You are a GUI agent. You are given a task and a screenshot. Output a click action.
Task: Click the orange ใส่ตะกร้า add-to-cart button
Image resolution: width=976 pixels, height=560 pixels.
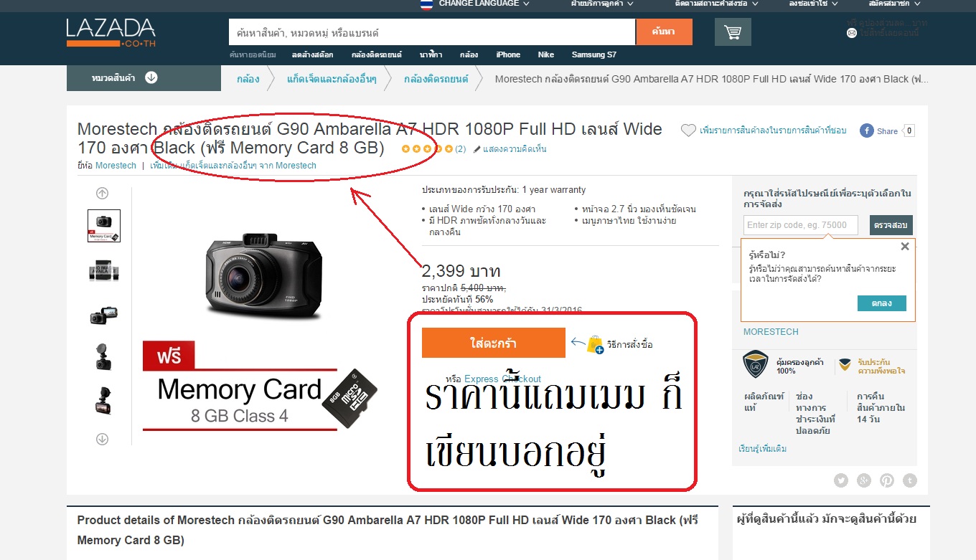pos(494,343)
